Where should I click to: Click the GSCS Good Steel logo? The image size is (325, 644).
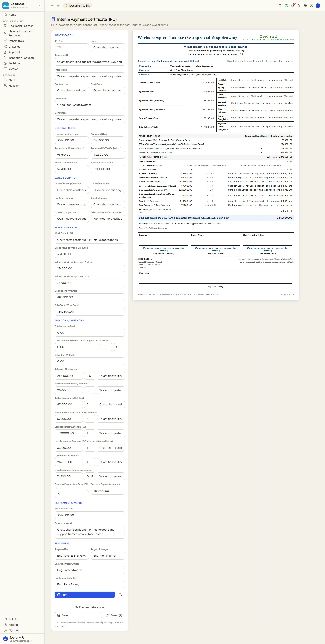(6, 5)
